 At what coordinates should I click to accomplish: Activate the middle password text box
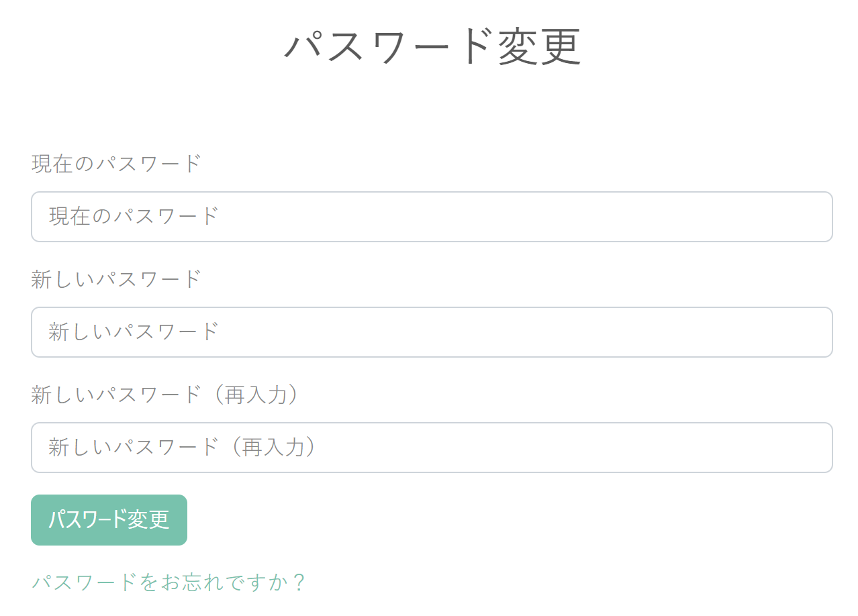[431, 332]
